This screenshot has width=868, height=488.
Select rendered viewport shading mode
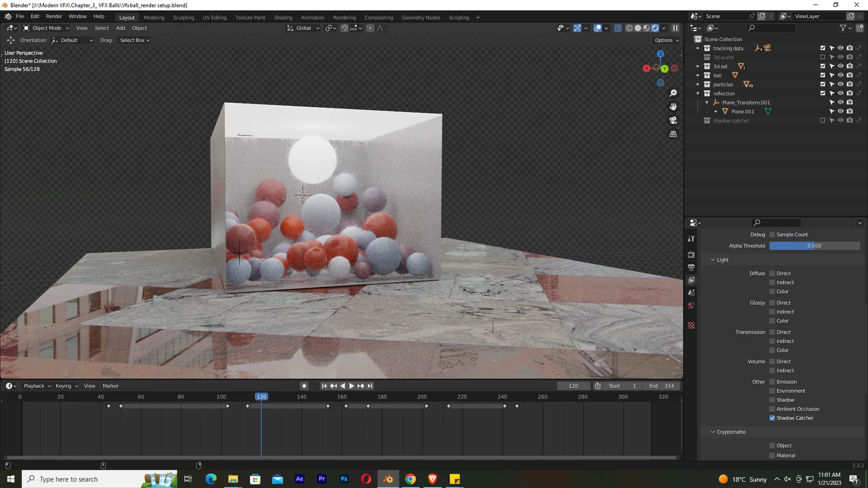coord(656,28)
